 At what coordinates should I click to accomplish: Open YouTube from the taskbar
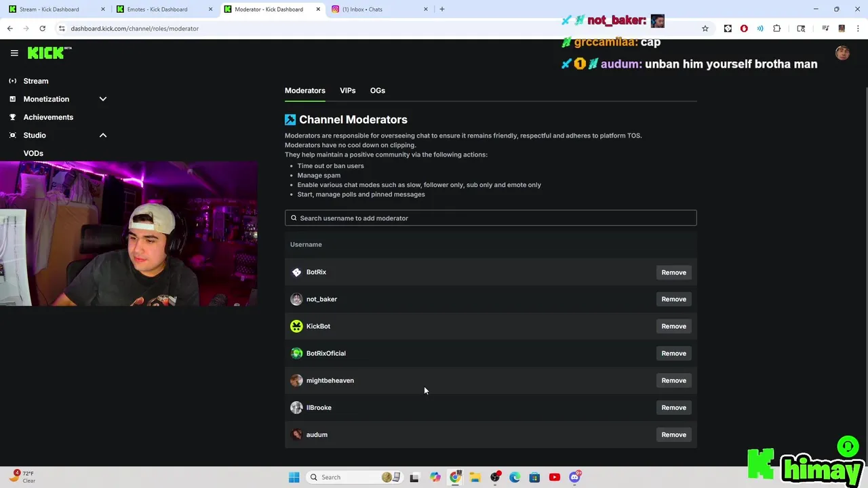[x=555, y=477]
